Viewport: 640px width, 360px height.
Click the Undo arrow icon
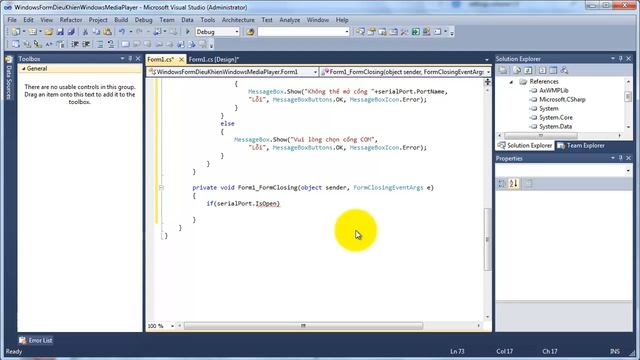pos(122,31)
